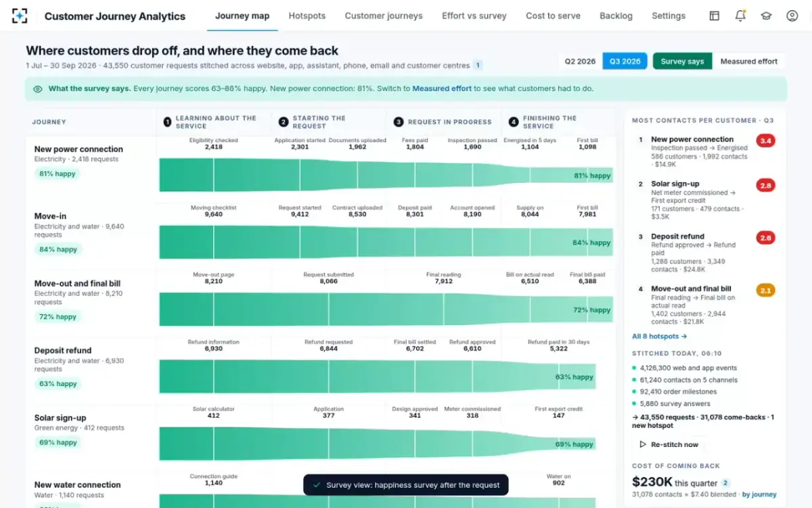The width and height of the screenshot is (812, 508).
Task: Click the Customer Journey Analytics logo icon
Action: [x=20, y=16]
